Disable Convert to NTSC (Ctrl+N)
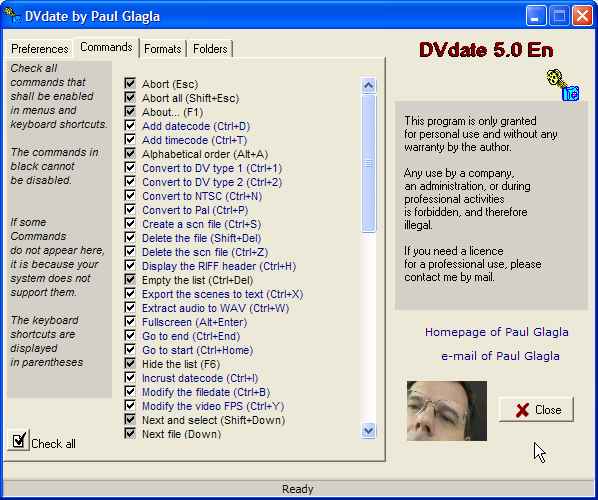The width and height of the screenshot is (598, 500). pyautogui.click(x=130, y=195)
